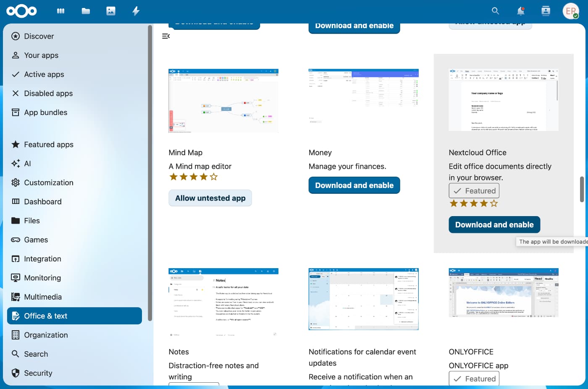Image resolution: width=588 pixels, height=389 pixels.
Task: Open the notifications bell
Action: coord(520,11)
